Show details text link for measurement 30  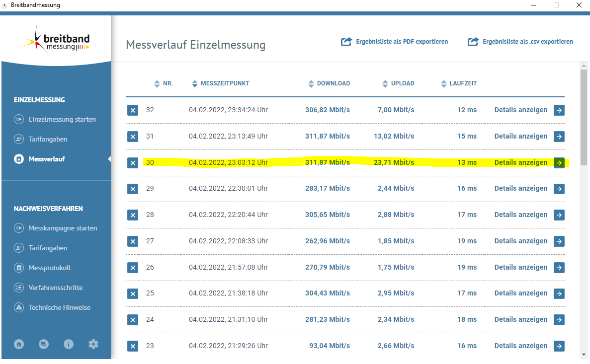point(521,162)
